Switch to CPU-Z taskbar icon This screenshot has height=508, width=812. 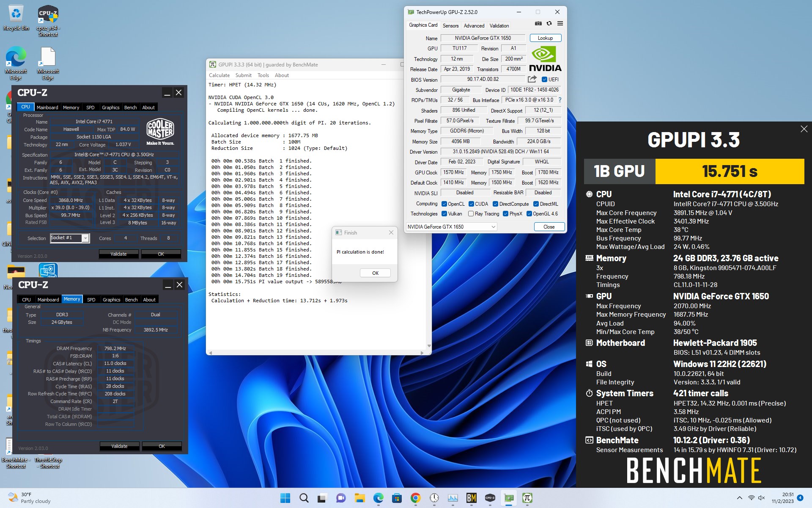(x=490, y=498)
